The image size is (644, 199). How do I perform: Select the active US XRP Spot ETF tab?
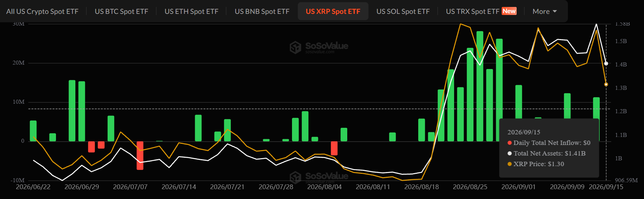333,11
